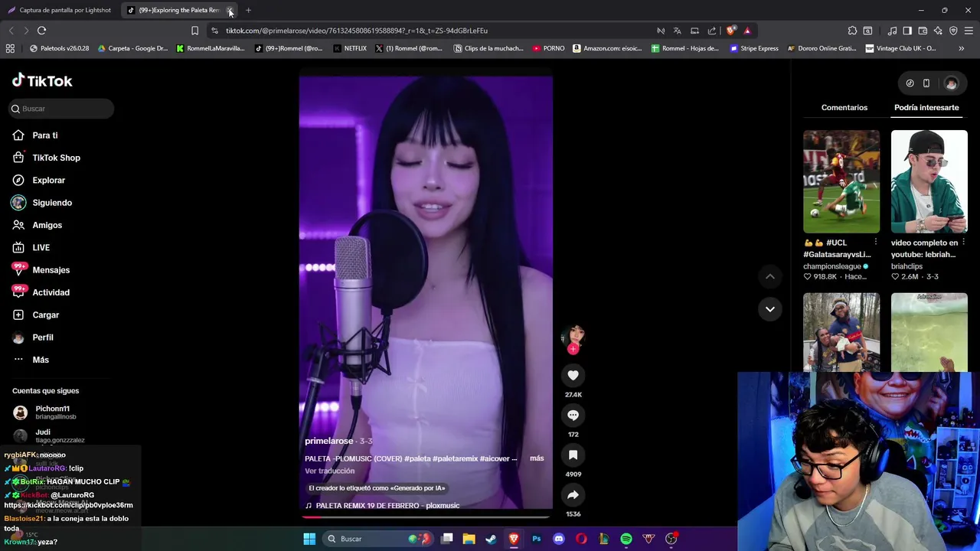Focus the TikTok Buscar search field
980x551 pixels.
click(x=61, y=109)
